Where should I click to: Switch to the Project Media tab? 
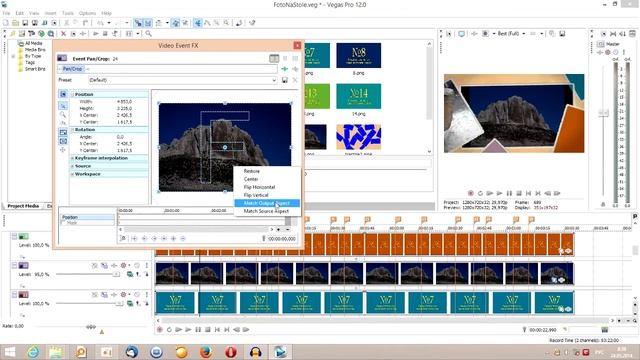(23, 206)
